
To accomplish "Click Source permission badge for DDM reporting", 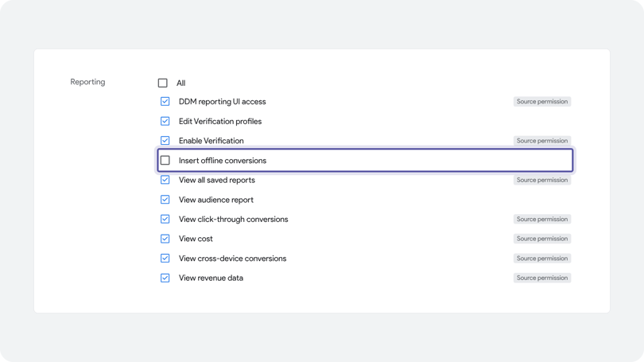I will pos(542,102).
